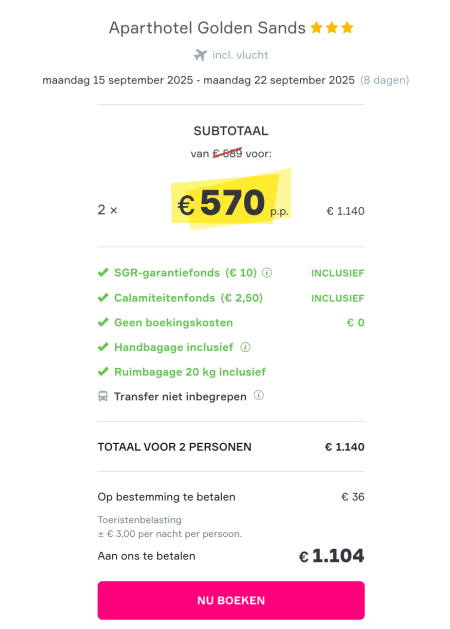
Task: Click the green checkmark before Geen boekingskosten
Action: click(x=103, y=322)
